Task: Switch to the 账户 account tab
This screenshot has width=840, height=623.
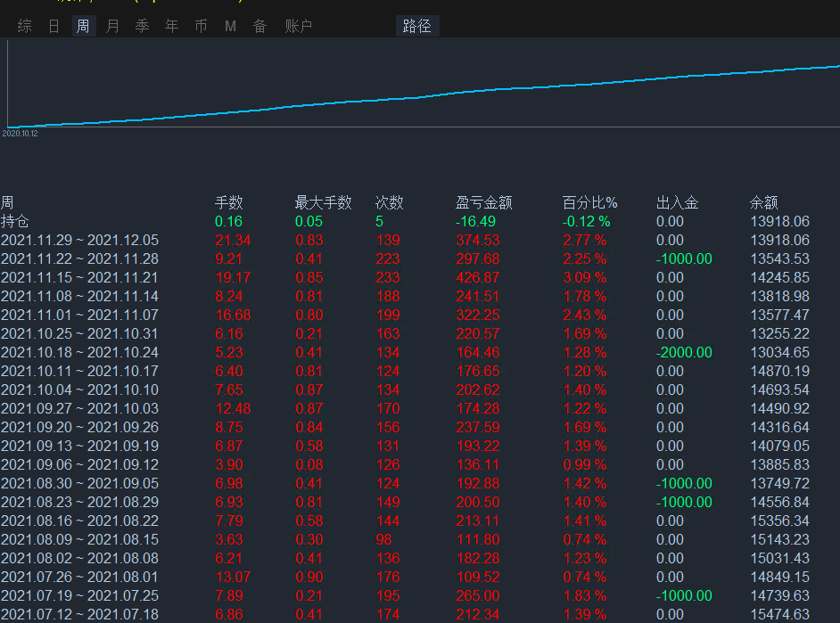Action: (299, 27)
